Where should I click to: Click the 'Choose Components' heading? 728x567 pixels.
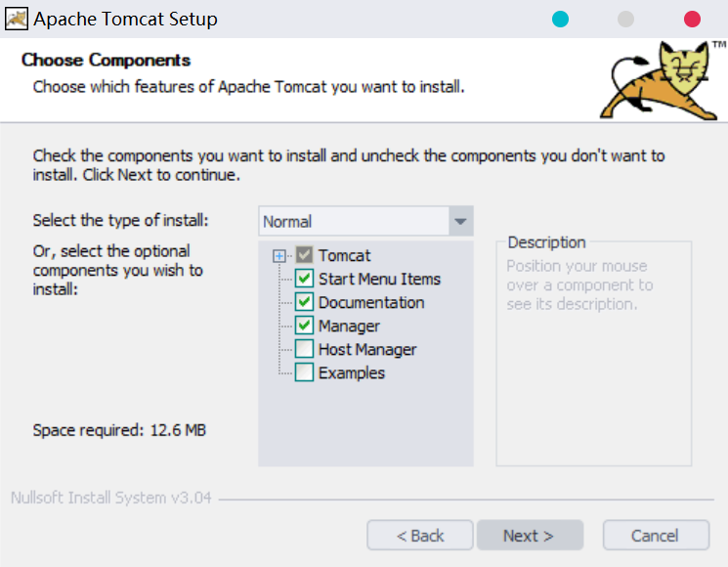[x=106, y=60]
